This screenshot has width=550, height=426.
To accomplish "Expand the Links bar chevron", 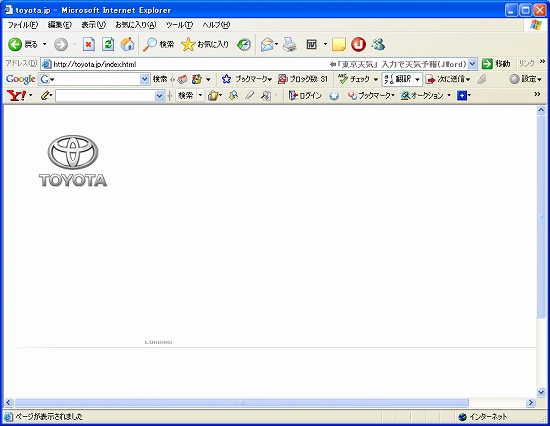I will click(x=542, y=62).
